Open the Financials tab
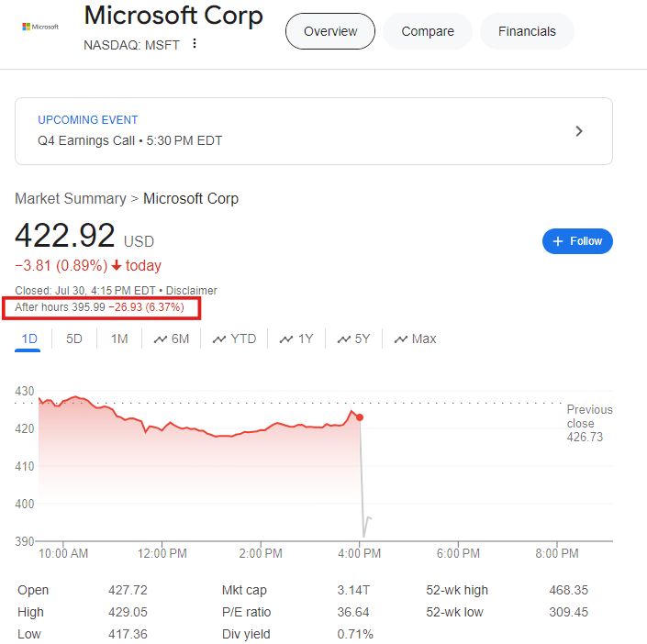The height and width of the screenshot is (644, 647). pyautogui.click(x=527, y=31)
